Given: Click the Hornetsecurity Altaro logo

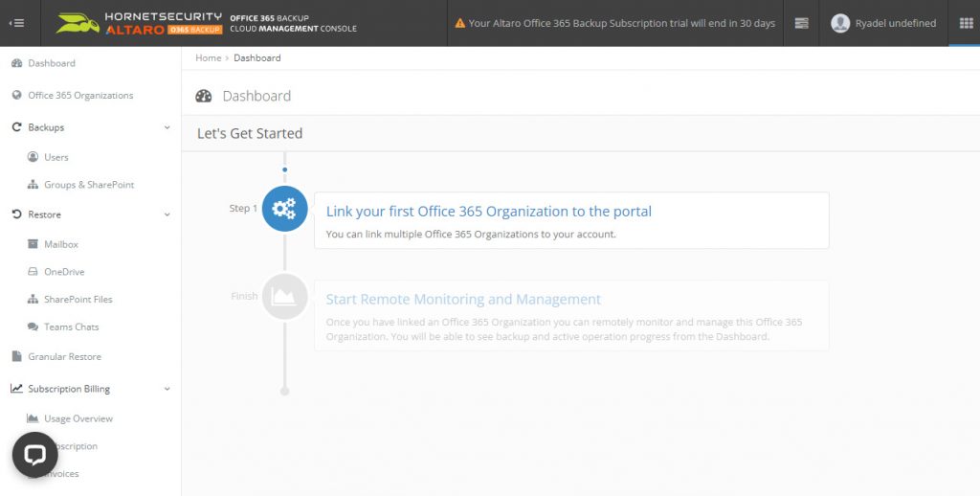Looking at the screenshot, I should 139,23.
